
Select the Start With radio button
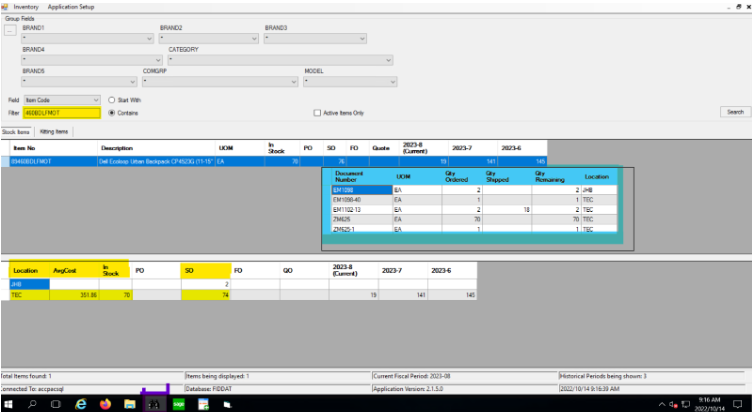pos(111,100)
